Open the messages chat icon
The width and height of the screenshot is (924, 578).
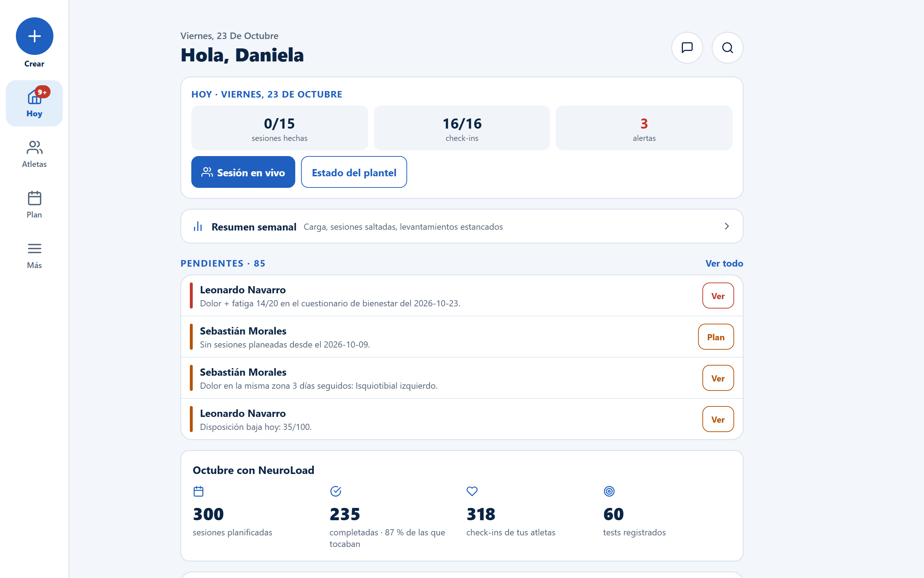[687, 48]
